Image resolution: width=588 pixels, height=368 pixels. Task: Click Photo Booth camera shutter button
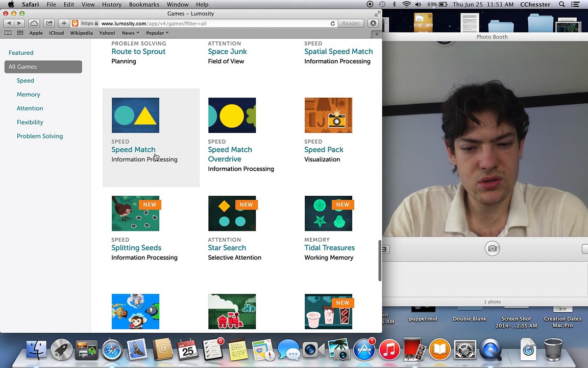[492, 248]
